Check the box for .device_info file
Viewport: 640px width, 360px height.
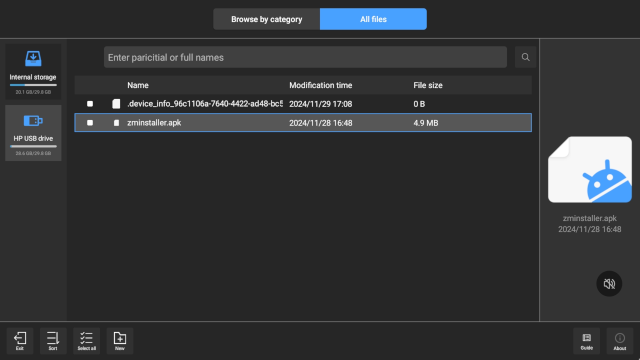click(x=90, y=104)
